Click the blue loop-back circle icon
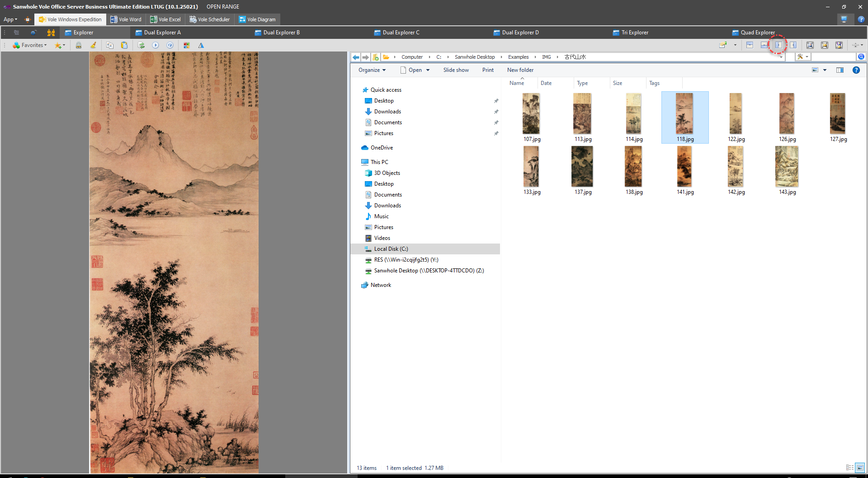Viewport: 868px width, 478px height. pyautogui.click(x=170, y=45)
